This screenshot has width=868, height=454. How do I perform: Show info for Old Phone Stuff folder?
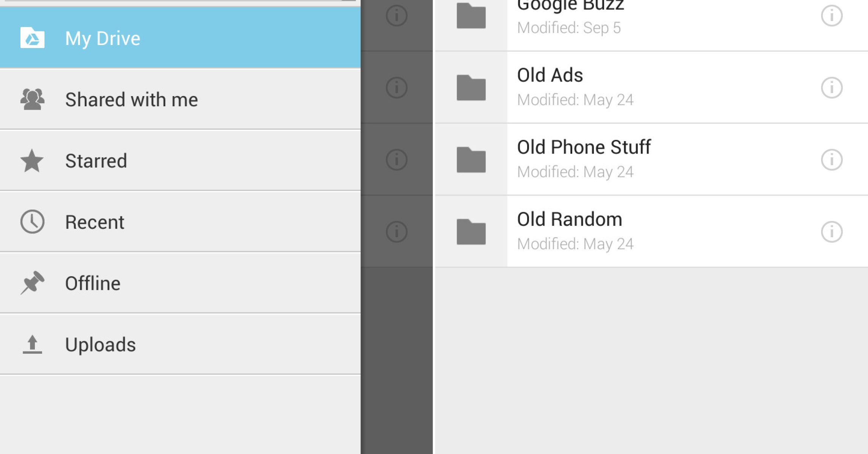pos(832,160)
